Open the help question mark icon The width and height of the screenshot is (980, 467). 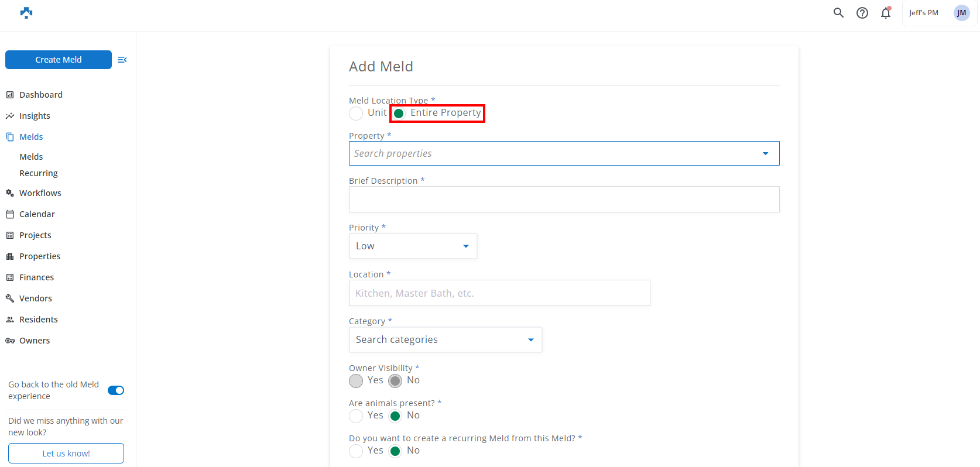pos(862,13)
